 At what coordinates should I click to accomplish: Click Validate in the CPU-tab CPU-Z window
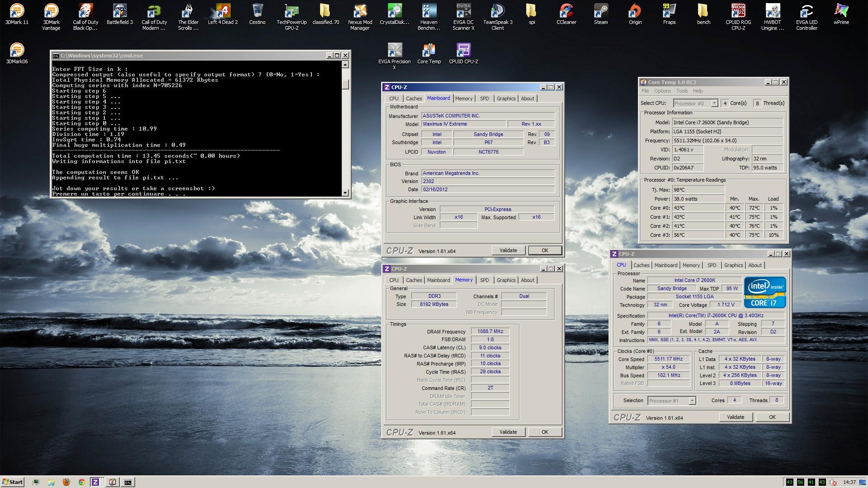(736, 417)
